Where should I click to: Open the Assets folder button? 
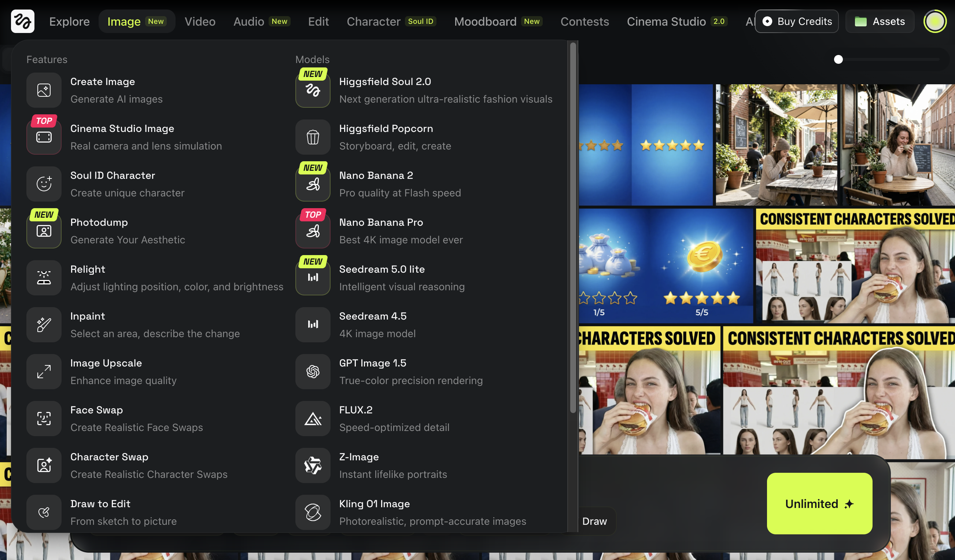coord(880,22)
